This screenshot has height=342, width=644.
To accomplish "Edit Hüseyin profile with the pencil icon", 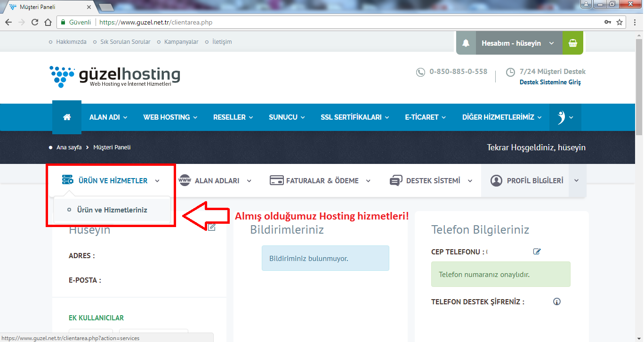I will [x=212, y=228].
